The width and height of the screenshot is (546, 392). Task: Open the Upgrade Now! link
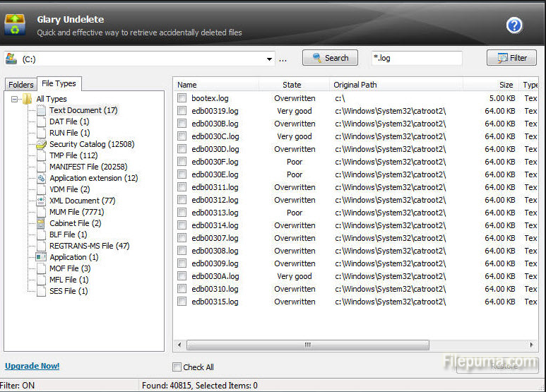pyautogui.click(x=32, y=366)
